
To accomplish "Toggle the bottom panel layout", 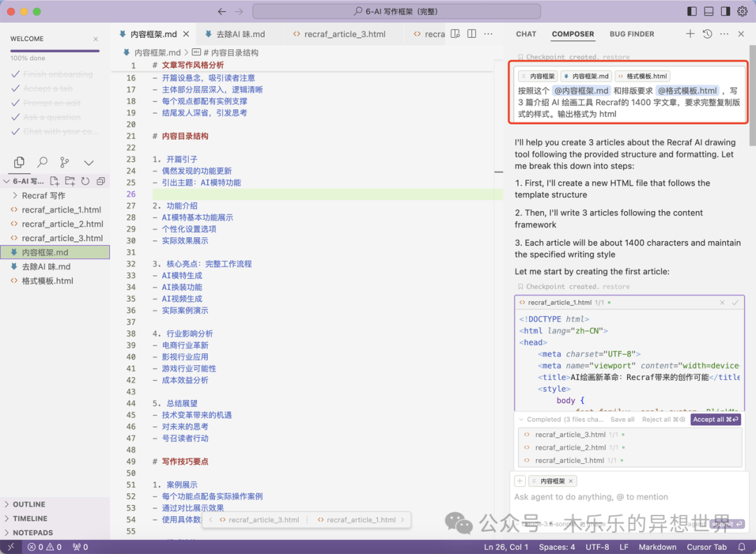I will (x=708, y=11).
